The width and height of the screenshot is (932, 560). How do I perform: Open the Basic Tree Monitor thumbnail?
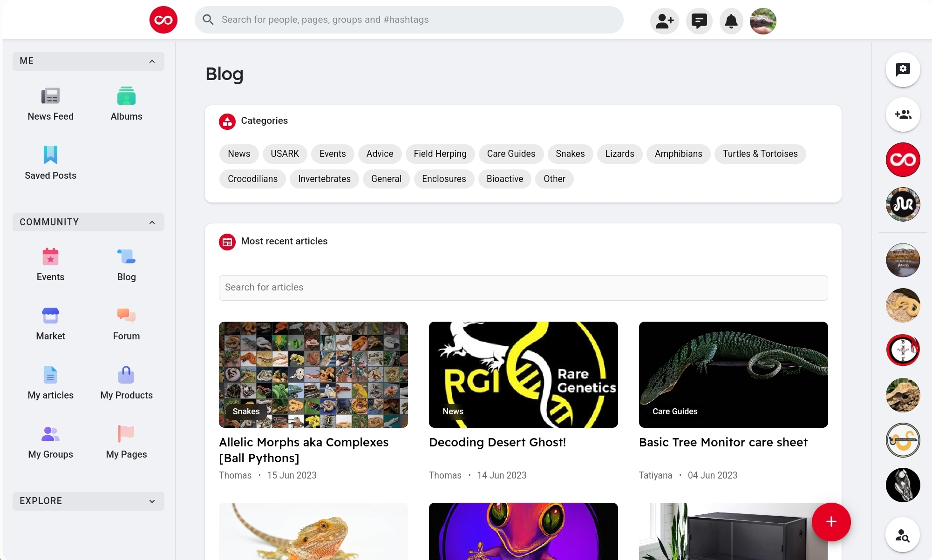click(x=733, y=375)
